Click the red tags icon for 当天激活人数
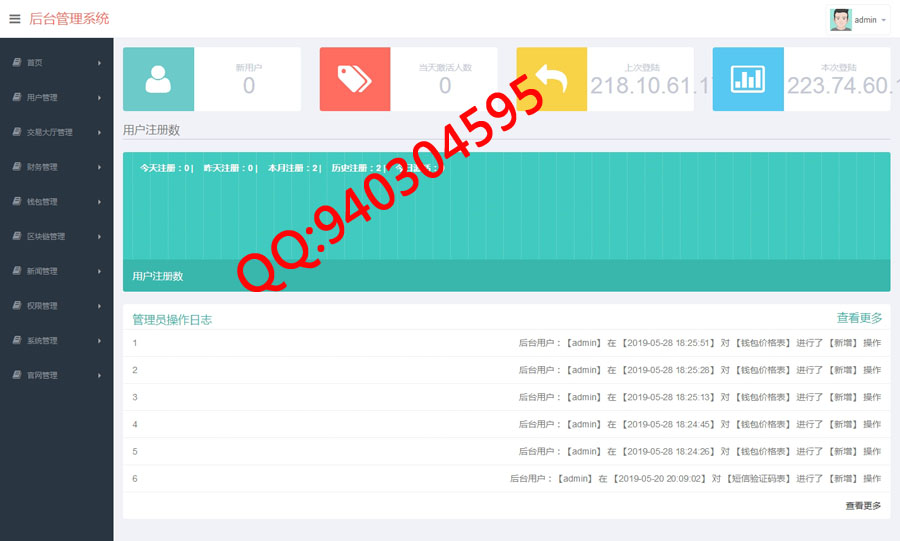The width and height of the screenshot is (900, 541). pos(354,79)
